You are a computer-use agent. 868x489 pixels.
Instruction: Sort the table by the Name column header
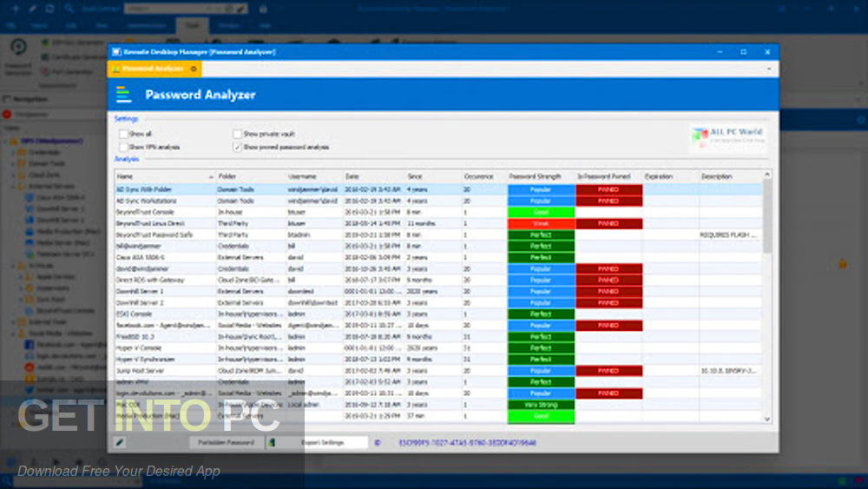click(165, 176)
